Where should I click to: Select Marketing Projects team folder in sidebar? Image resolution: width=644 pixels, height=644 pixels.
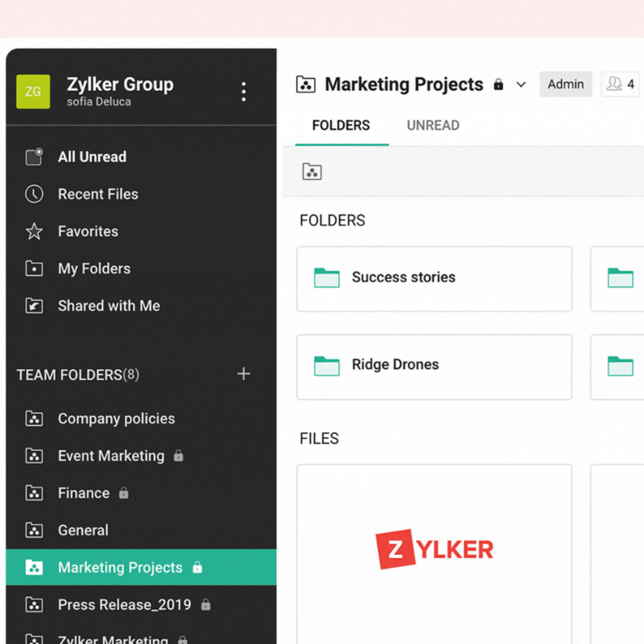pyautogui.click(x=141, y=567)
